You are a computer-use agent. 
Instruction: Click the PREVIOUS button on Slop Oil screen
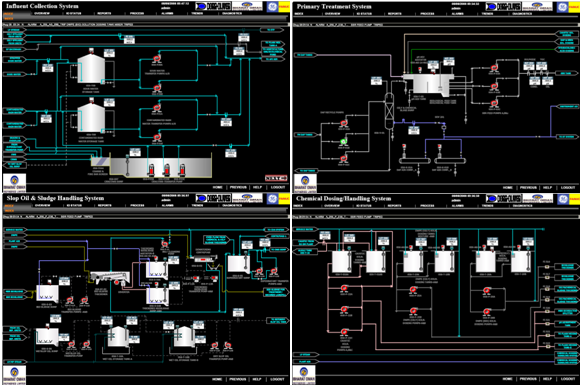(238, 379)
